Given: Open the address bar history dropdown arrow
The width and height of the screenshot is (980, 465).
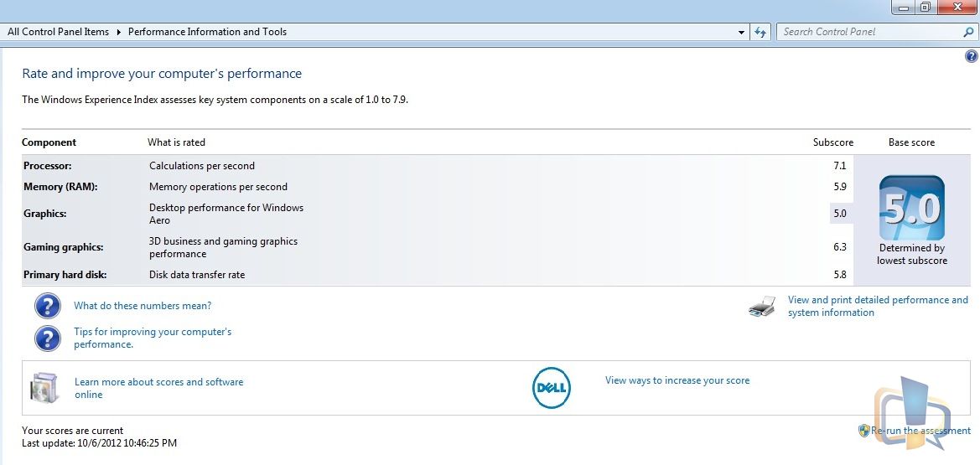Looking at the screenshot, I should [741, 32].
